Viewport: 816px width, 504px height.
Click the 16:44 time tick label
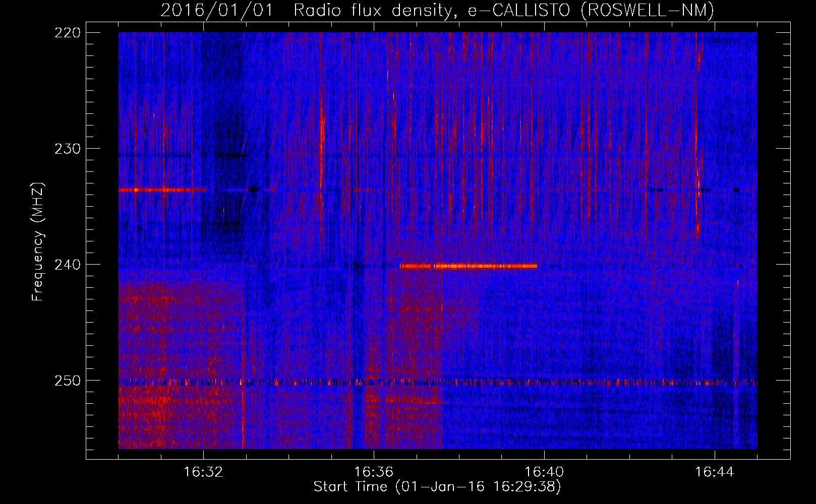(x=714, y=472)
